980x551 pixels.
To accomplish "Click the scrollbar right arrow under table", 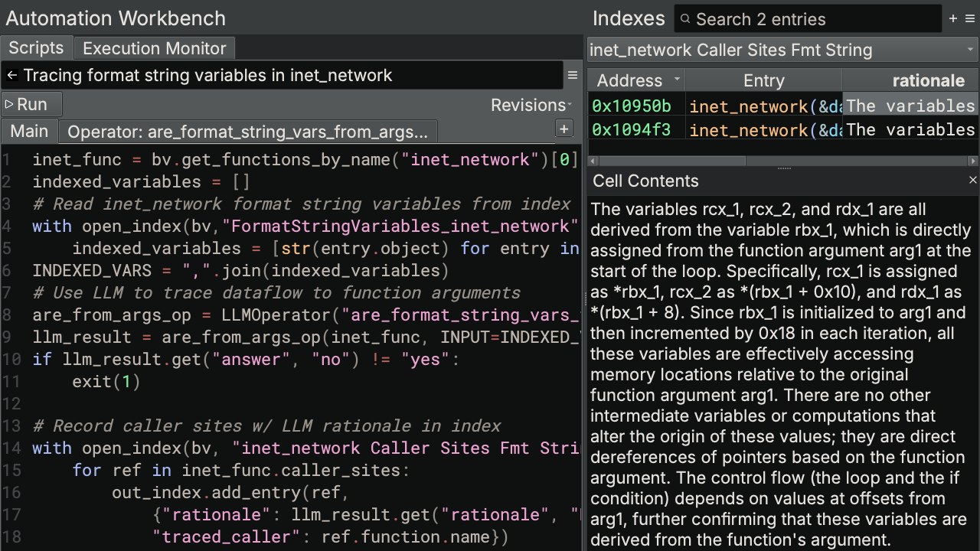I will [973, 161].
